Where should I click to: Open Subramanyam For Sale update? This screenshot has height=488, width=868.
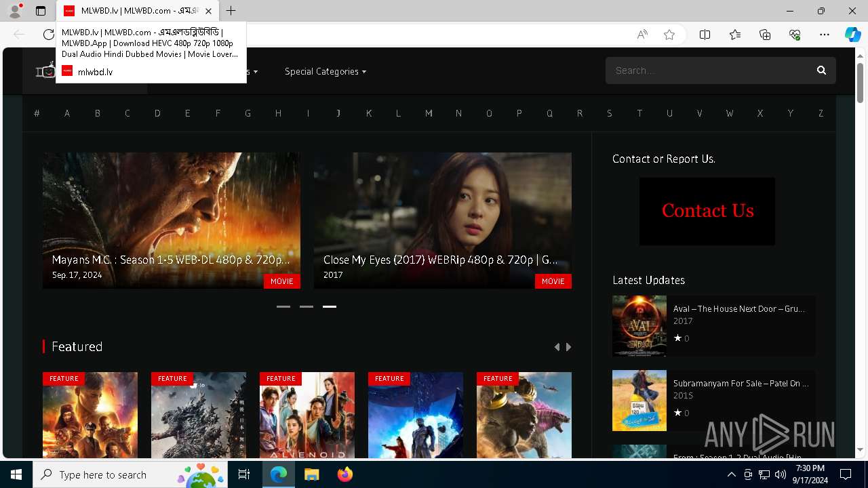(741, 383)
